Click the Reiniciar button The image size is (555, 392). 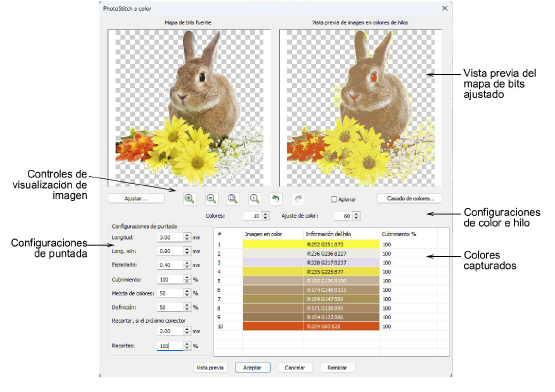pos(337,368)
